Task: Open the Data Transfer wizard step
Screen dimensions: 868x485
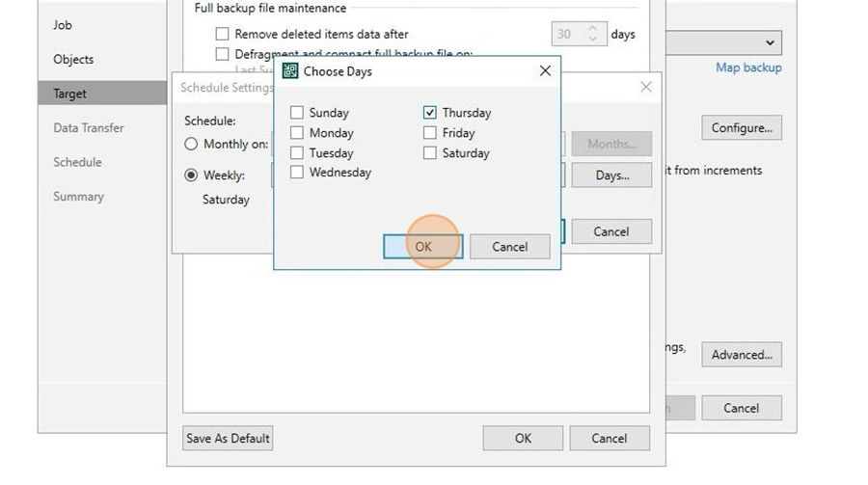Action: point(89,128)
